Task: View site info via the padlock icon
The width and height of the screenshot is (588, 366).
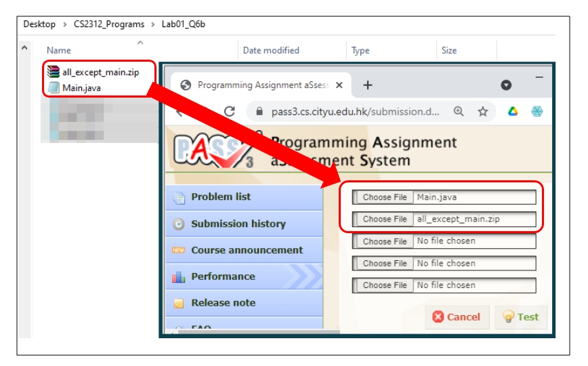Action: (x=259, y=112)
